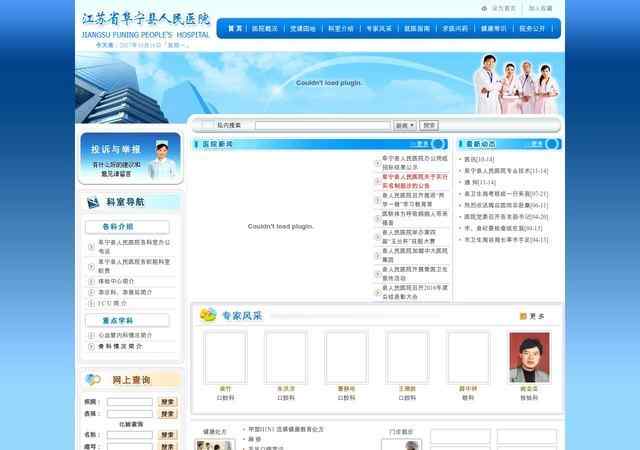Screen dimensions: 640x450
Task: Open the 体检中心简介 link
Action: point(116,281)
